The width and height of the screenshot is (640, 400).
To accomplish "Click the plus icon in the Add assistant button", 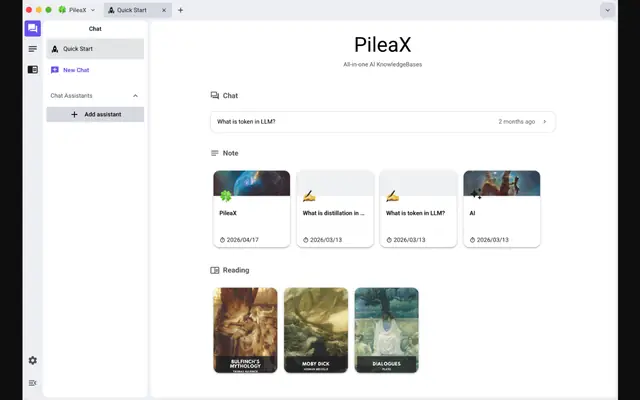I will pyautogui.click(x=74, y=115).
